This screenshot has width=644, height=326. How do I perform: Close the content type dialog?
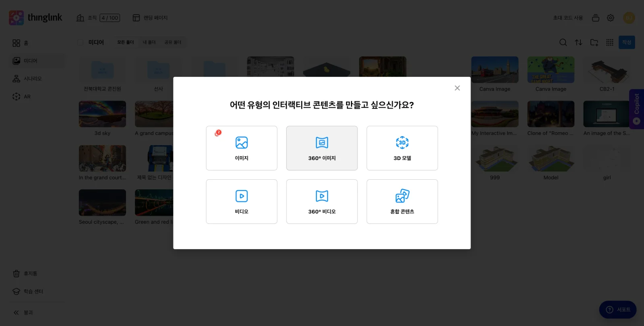pos(457,88)
